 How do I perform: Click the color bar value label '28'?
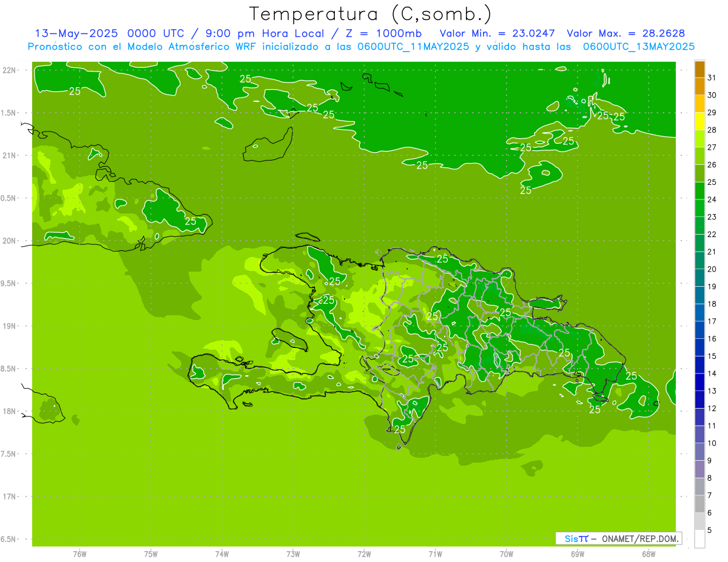712,130
